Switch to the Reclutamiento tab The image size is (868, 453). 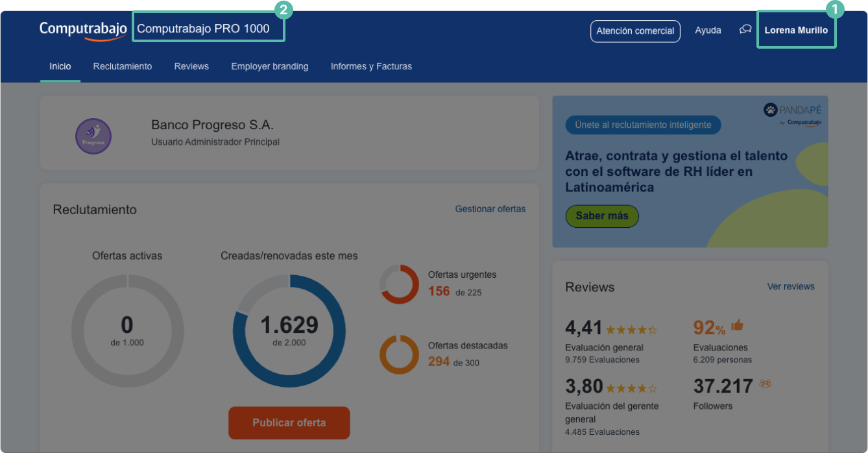coord(123,66)
